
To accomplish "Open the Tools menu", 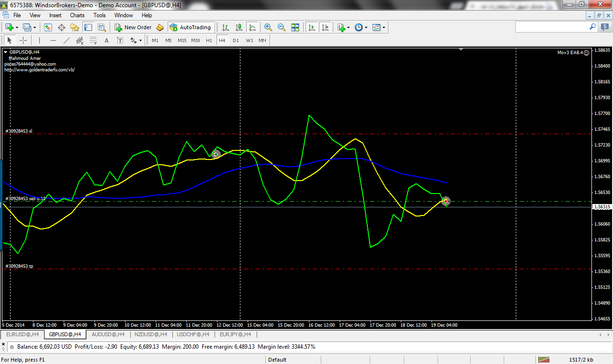I will [x=100, y=15].
